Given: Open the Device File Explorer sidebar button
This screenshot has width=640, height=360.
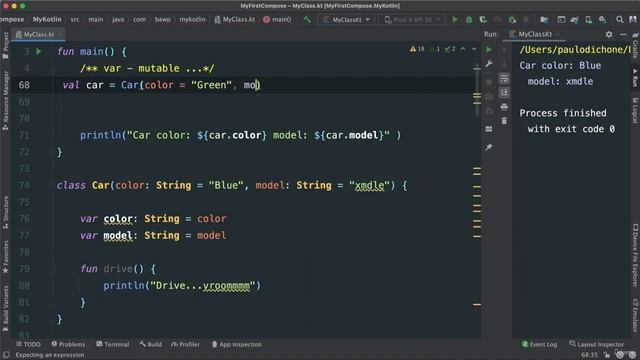Looking at the screenshot, I should (635, 255).
